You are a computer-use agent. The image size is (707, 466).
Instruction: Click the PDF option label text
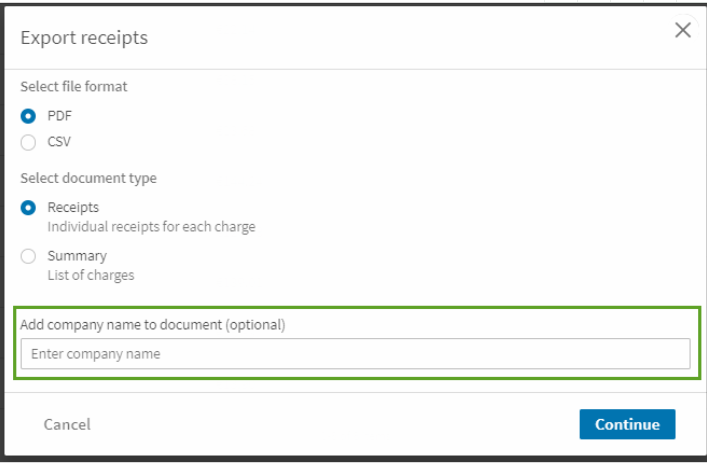[60, 116]
